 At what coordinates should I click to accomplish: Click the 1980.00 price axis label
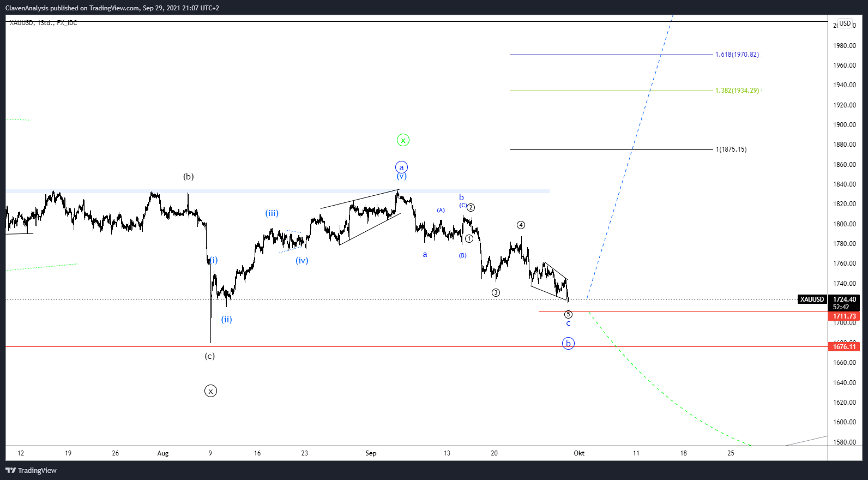[x=845, y=46]
